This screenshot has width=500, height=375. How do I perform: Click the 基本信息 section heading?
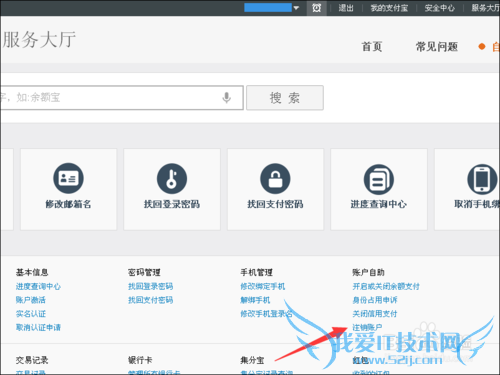(x=32, y=272)
